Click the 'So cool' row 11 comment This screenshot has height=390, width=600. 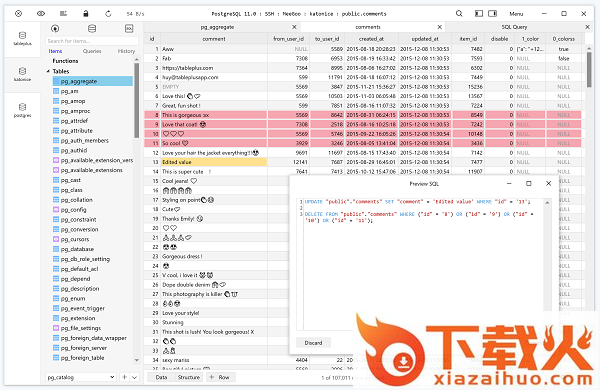[214, 144]
